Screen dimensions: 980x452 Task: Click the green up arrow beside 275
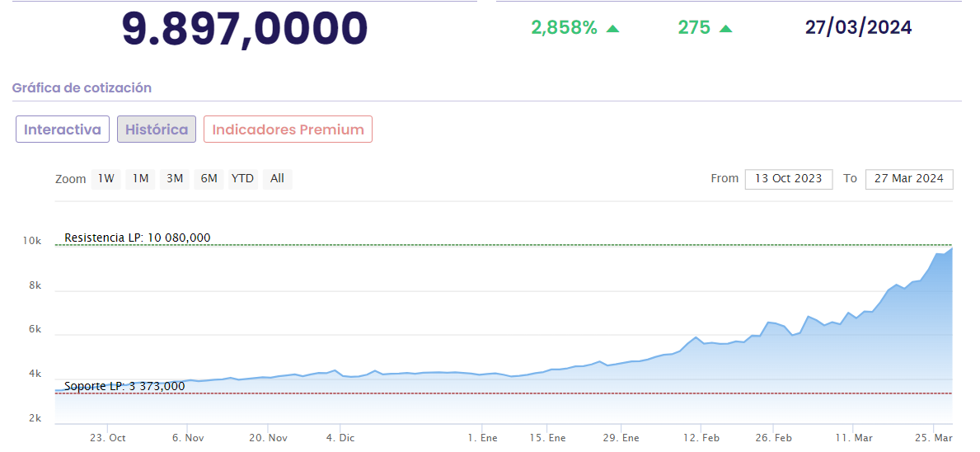click(x=725, y=28)
